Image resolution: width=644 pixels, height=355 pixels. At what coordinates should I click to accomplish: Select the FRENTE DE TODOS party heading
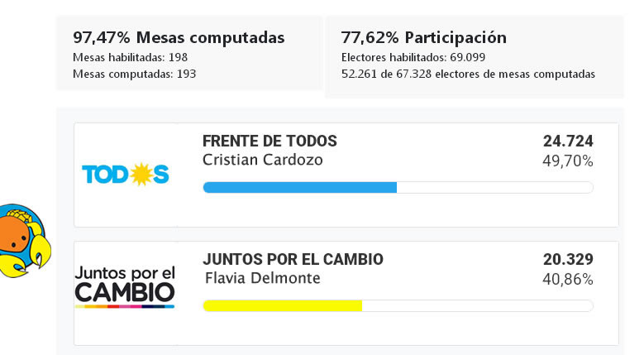(270, 142)
